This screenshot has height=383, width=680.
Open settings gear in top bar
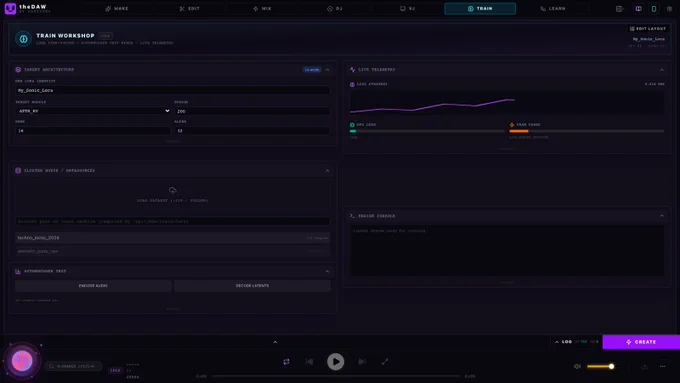pos(669,9)
